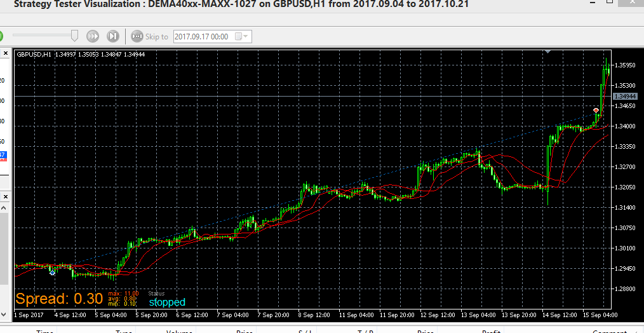The width and height of the screenshot is (644, 333).
Task: Click the Strategy Tester Visualization window title
Action: point(241,4)
